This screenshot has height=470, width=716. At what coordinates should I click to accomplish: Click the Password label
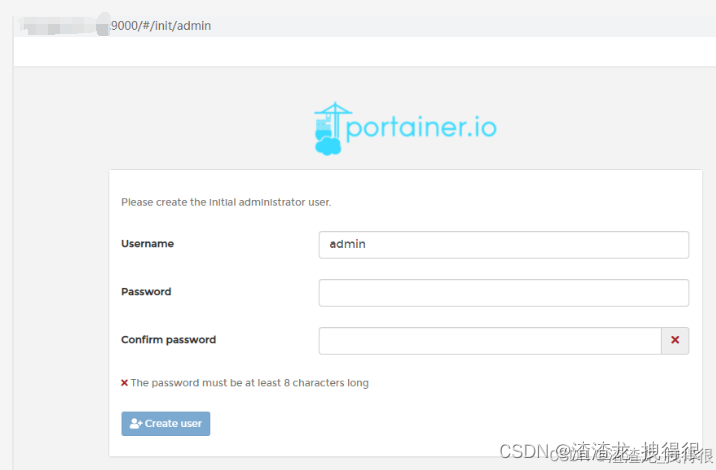click(146, 292)
